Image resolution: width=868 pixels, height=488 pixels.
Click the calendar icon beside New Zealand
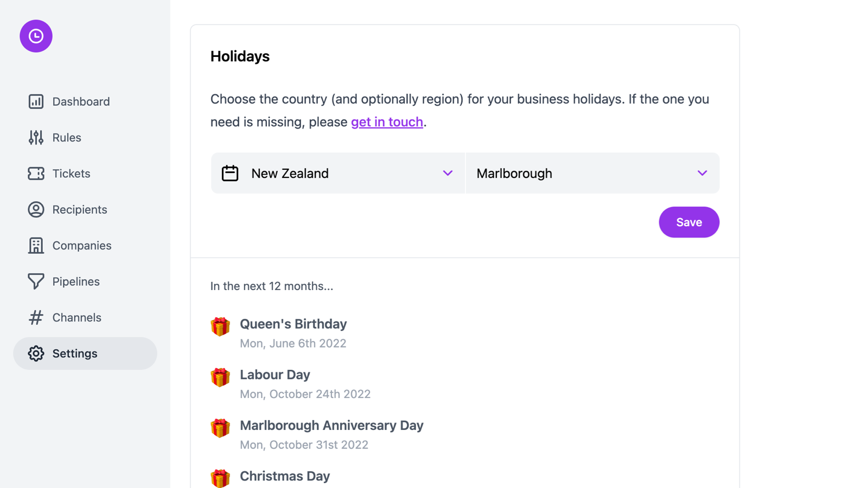229,173
